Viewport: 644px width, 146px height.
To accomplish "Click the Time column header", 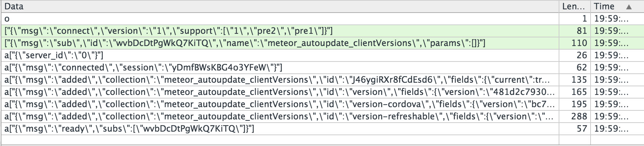I will click(617, 6).
